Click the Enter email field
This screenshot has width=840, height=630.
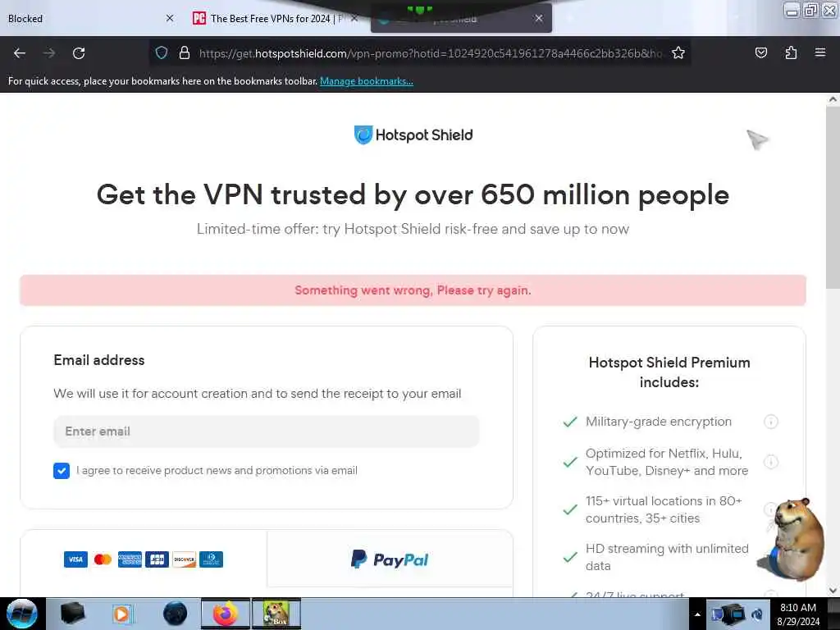(x=267, y=431)
